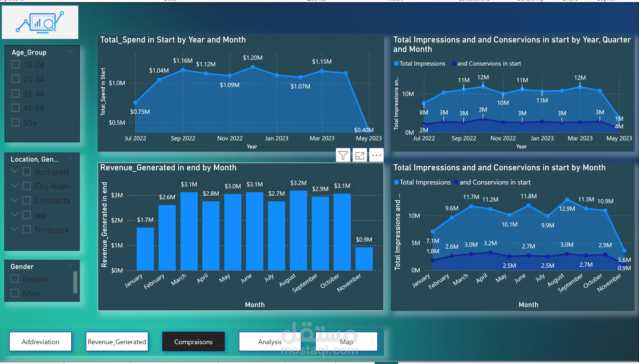This screenshot has height=364, width=639.
Task: Expand the Timișoara location node
Action: (x=15, y=229)
